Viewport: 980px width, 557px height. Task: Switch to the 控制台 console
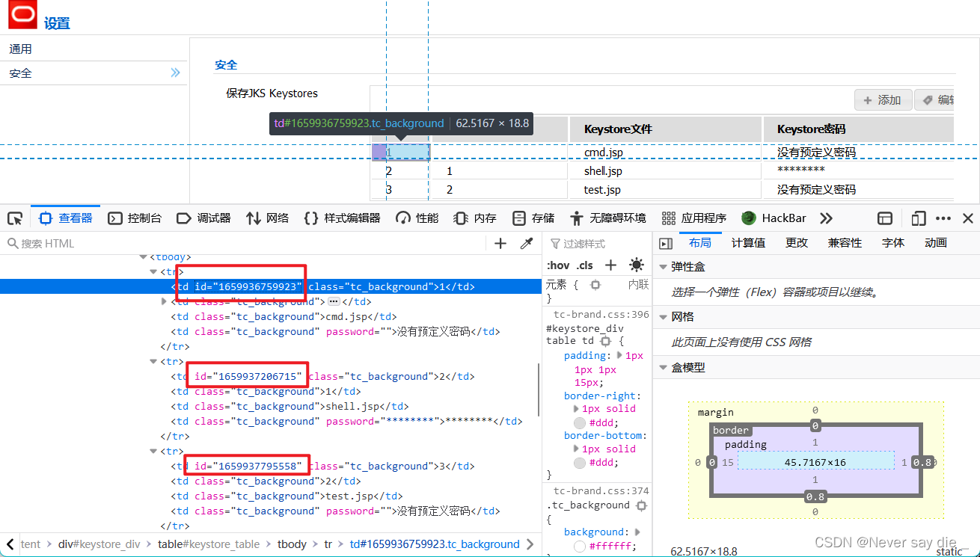142,218
